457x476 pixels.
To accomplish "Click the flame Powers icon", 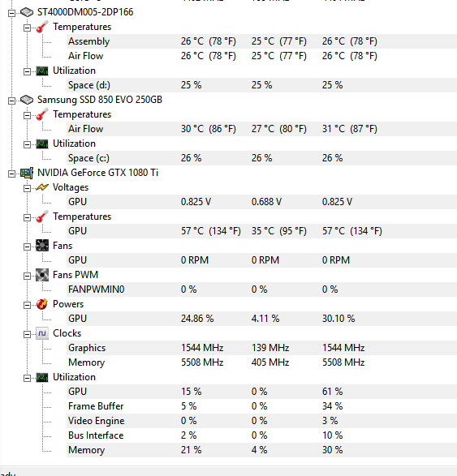I will point(42,304).
